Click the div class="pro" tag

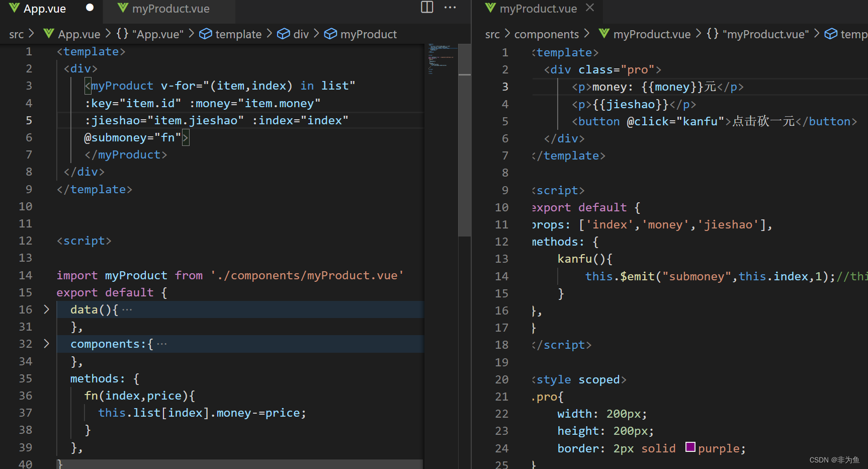click(602, 69)
